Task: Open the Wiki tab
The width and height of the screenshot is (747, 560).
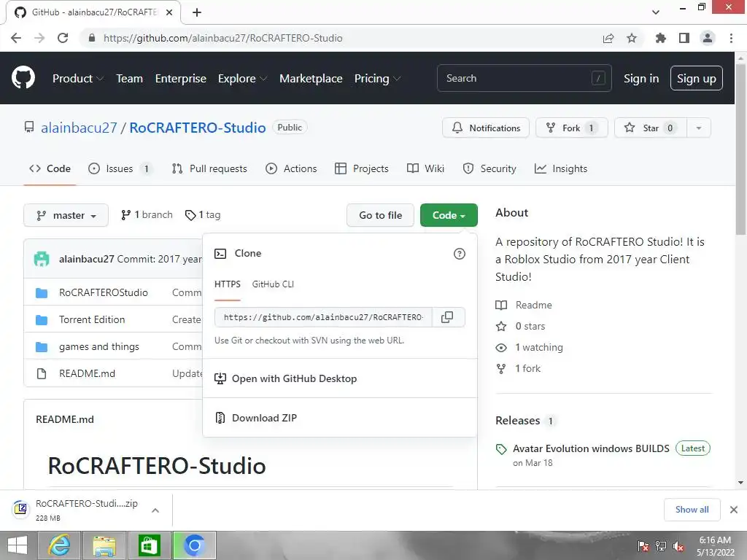Action: [425, 168]
